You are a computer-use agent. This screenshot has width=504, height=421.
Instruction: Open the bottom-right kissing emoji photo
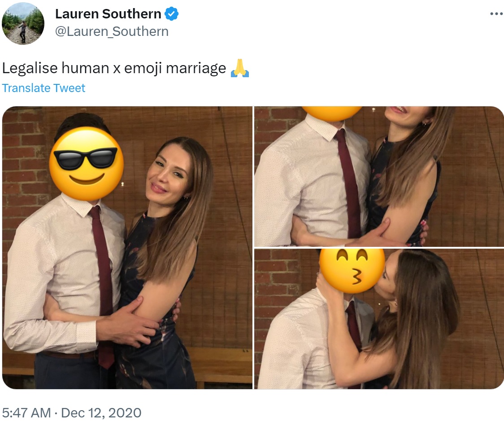(x=379, y=319)
